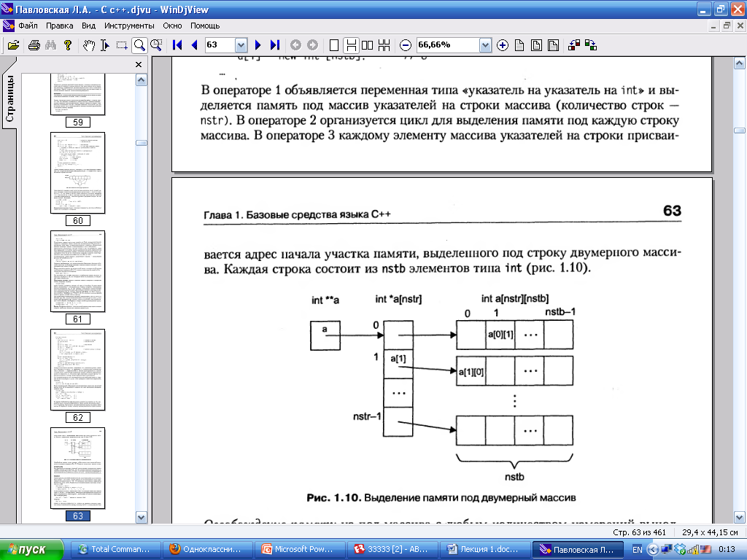Click the Dropbox tray icon
747x560 pixels.
pyautogui.click(x=679, y=550)
